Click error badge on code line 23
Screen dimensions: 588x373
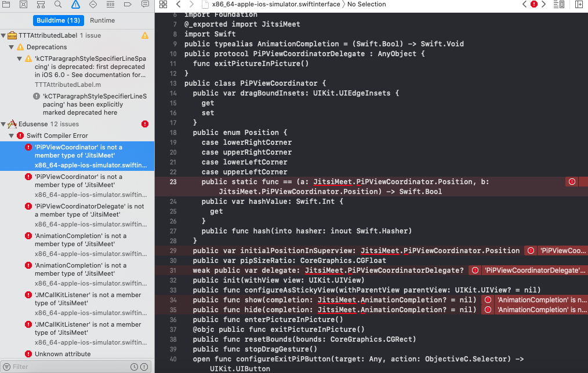coord(572,182)
